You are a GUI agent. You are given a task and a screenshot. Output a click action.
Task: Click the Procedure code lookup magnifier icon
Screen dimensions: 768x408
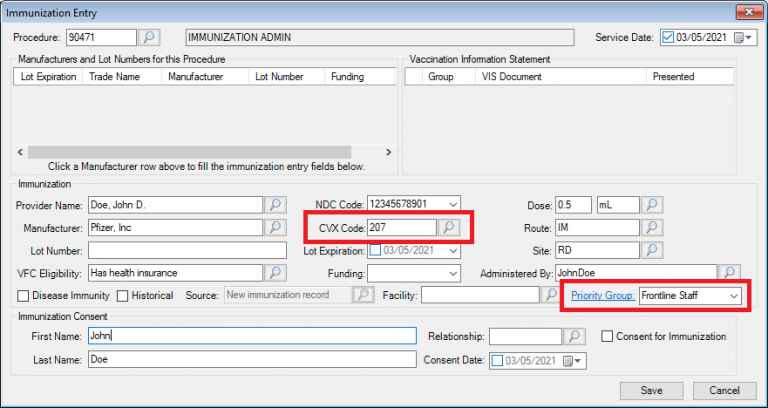click(149, 38)
